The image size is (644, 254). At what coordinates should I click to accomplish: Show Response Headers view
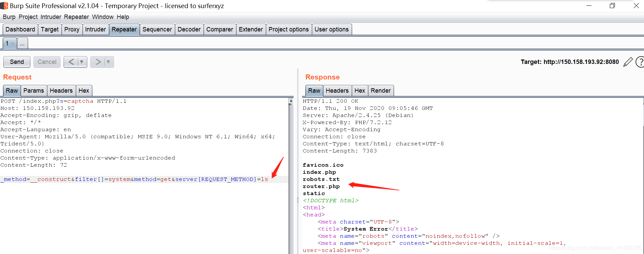pyautogui.click(x=337, y=91)
